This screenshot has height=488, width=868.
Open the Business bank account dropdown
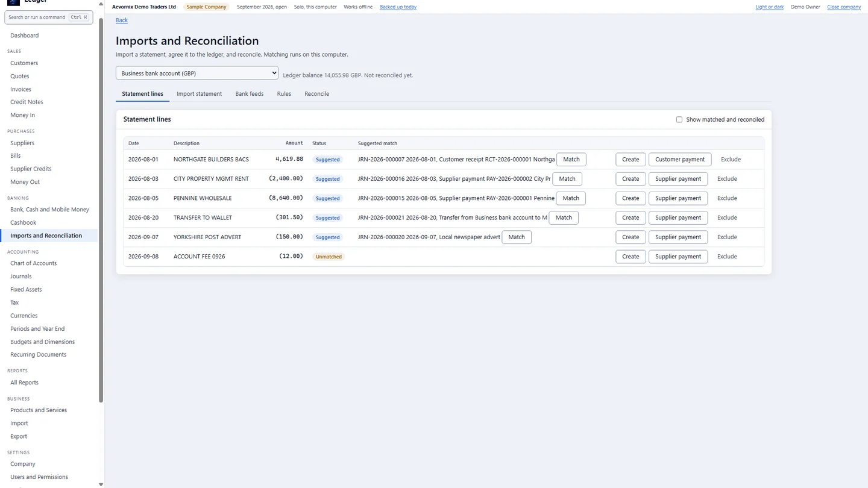(197, 73)
